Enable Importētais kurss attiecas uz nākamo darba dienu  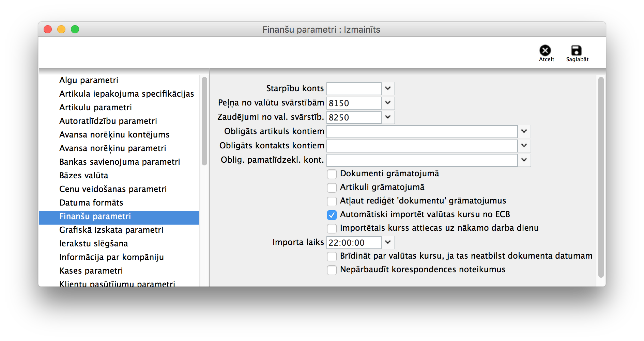point(332,229)
